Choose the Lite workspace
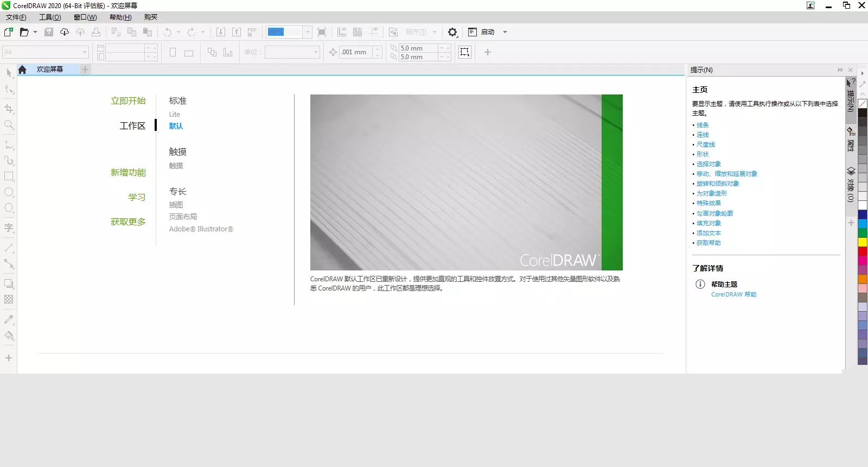Image resolution: width=868 pixels, height=467 pixels. pyautogui.click(x=175, y=115)
